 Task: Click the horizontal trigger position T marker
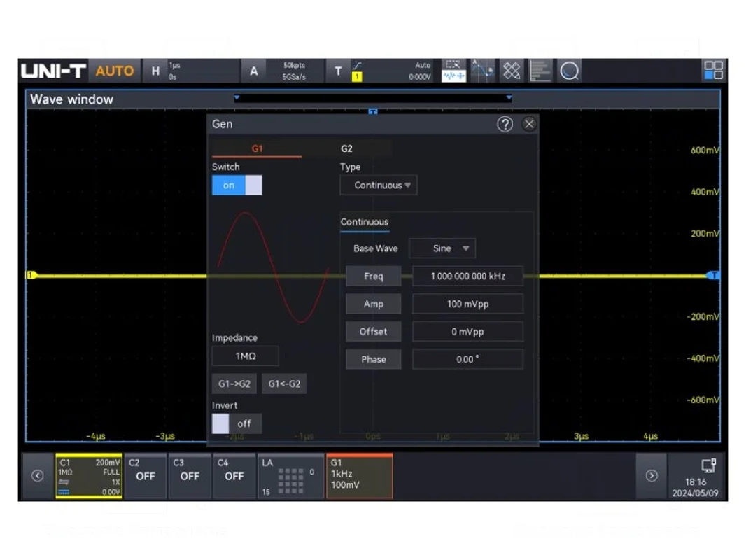click(373, 112)
